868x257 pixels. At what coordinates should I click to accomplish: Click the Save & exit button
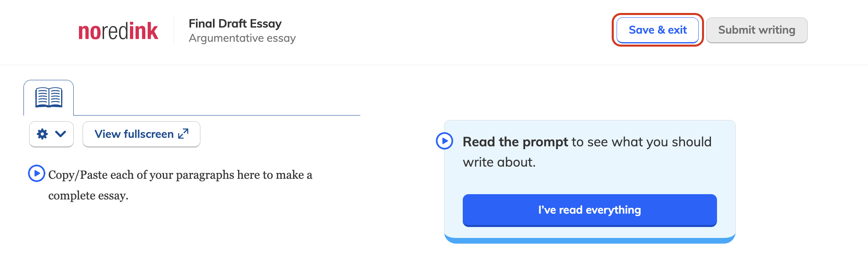coord(657,30)
